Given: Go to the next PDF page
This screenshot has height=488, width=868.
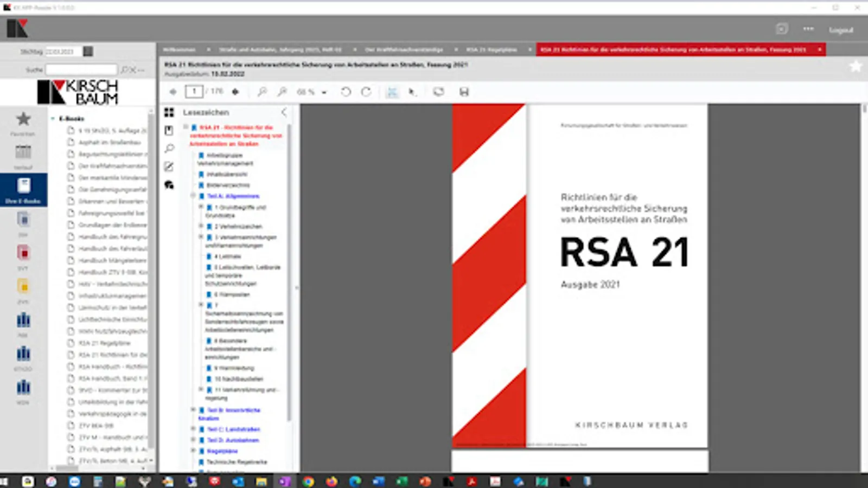Looking at the screenshot, I should (235, 92).
